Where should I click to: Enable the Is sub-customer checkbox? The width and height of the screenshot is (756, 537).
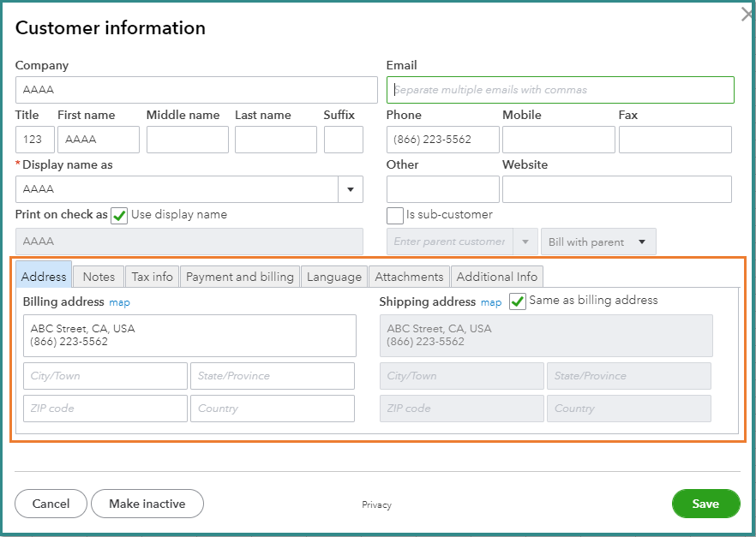[x=395, y=215]
